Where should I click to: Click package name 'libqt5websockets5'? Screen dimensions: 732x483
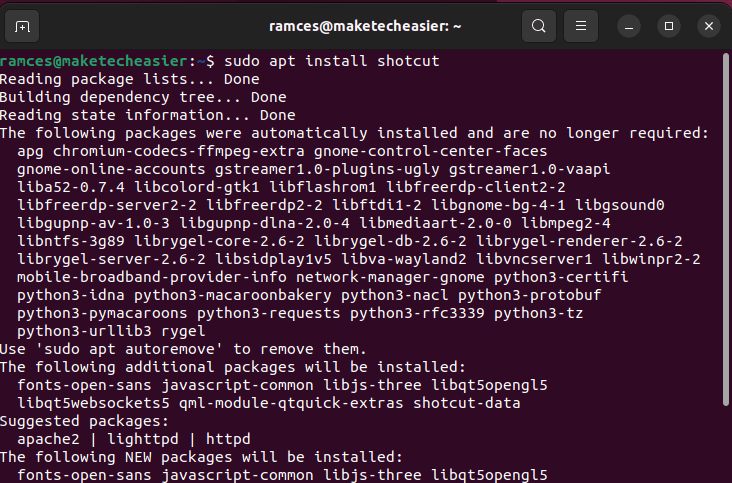click(x=93, y=403)
